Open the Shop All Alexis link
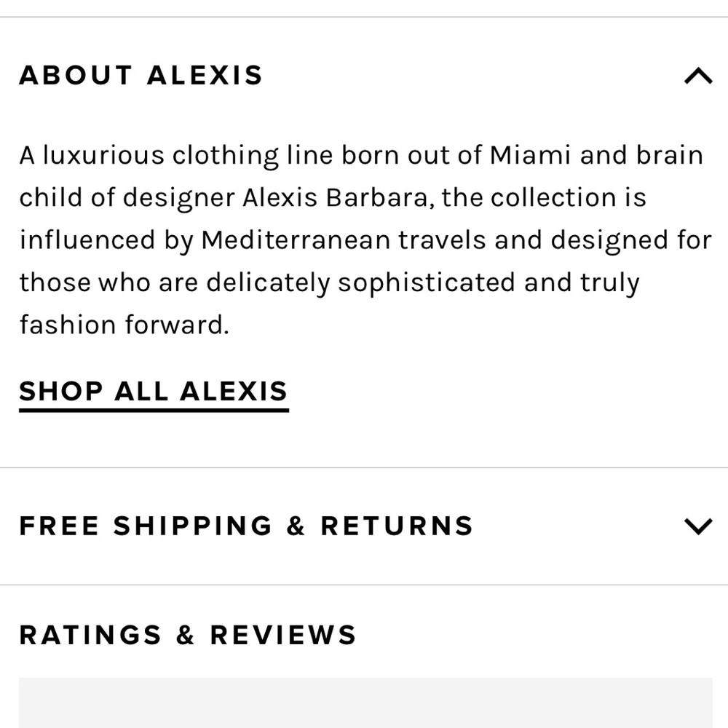728x728 pixels. 154,394
